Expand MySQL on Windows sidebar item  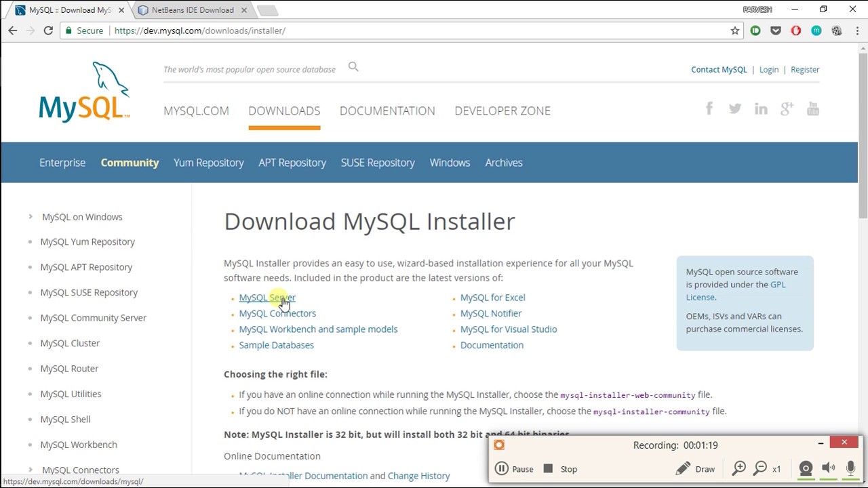[x=31, y=217]
